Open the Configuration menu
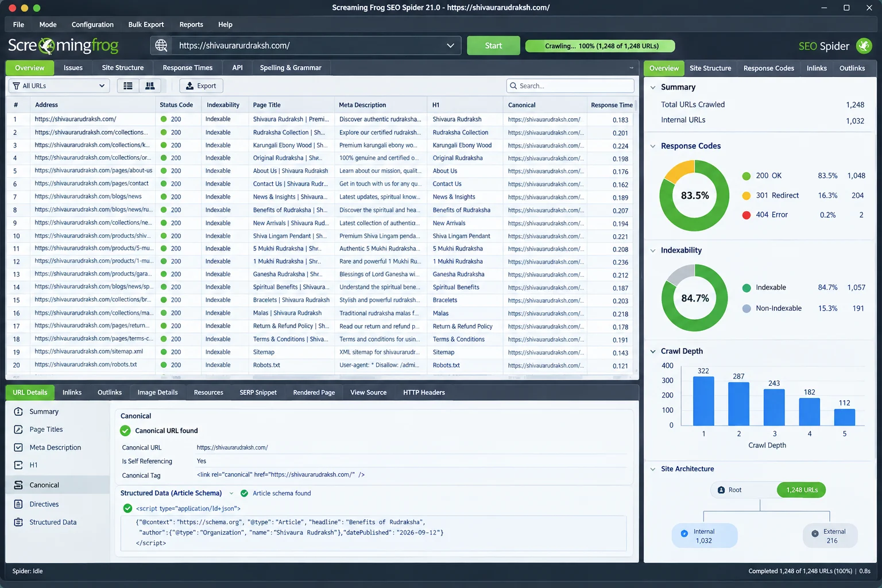882x588 pixels. tap(92, 25)
